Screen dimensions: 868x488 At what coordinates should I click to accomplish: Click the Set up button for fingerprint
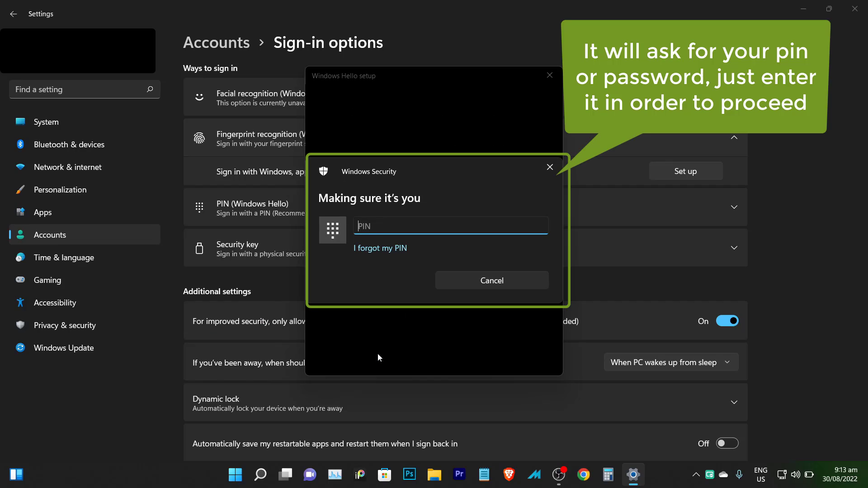pos(686,171)
